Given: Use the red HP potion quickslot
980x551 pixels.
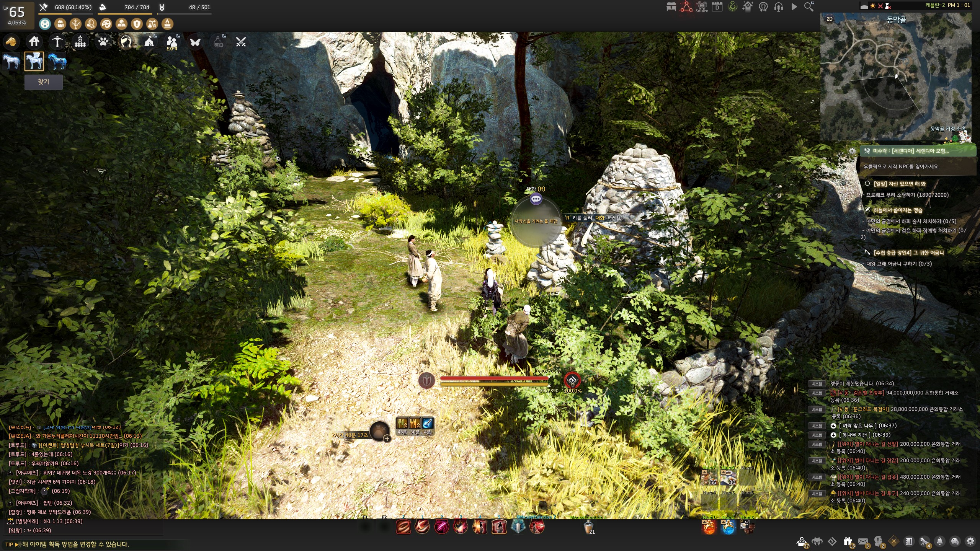Looking at the screenshot, I should [x=709, y=528].
